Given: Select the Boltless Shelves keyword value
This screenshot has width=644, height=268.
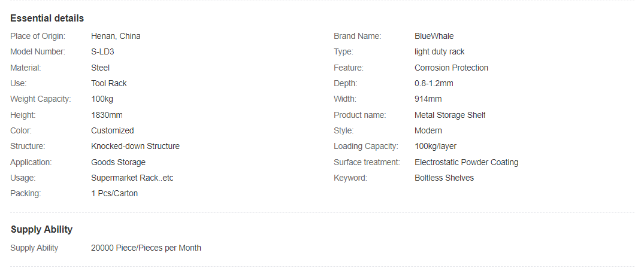Looking at the screenshot, I should click(444, 178).
